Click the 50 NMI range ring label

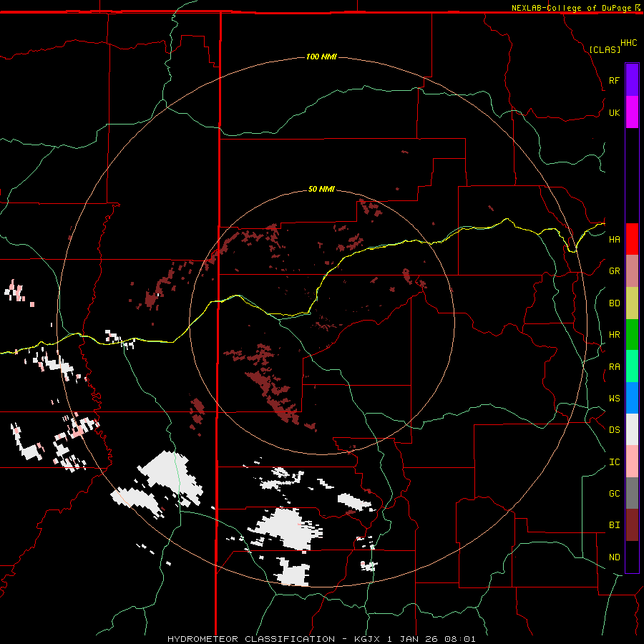pos(321,189)
